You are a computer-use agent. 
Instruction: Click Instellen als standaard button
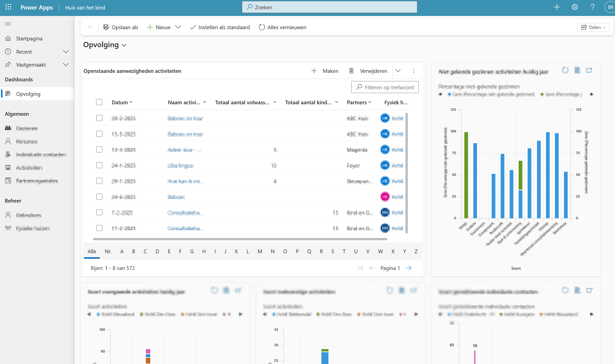(x=220, y=27)
